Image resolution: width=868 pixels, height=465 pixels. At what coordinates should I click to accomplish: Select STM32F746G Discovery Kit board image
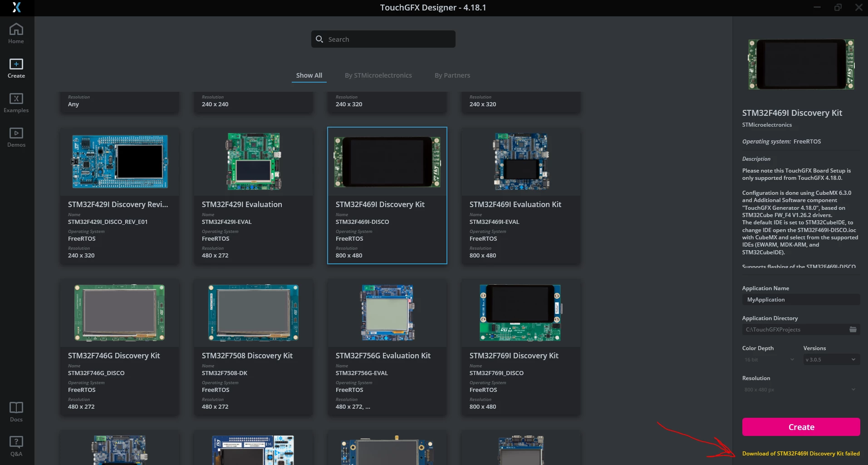(120, 313)
